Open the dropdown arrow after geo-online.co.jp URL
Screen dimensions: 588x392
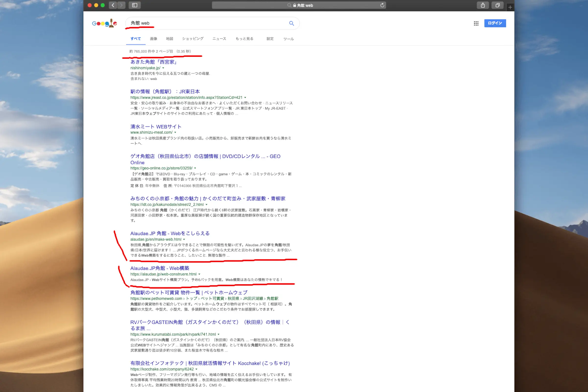[195, 168]
